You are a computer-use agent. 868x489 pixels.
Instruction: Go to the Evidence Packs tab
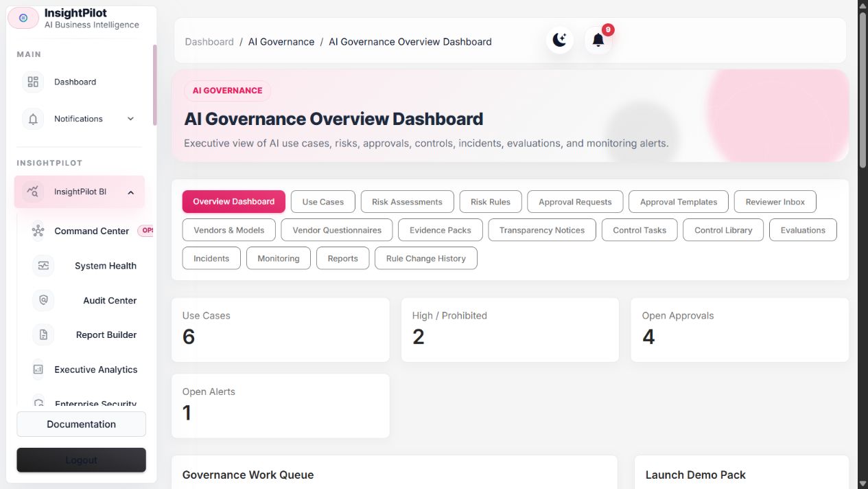click(x=441, y=230)
